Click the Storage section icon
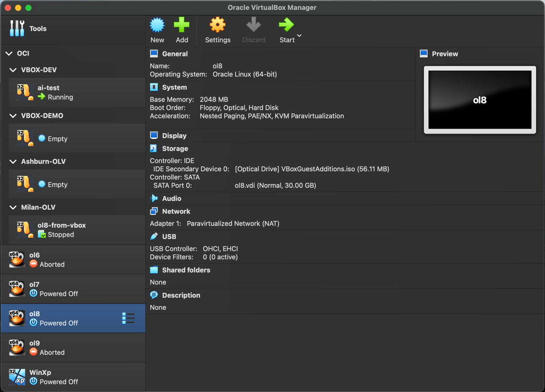Screen dimensions: 545x392 coord(154,149)
